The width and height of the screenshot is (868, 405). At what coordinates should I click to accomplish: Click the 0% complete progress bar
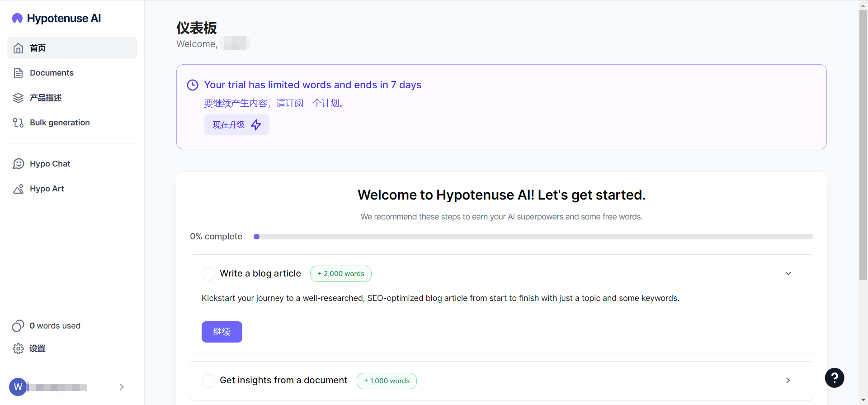point(533,237)
